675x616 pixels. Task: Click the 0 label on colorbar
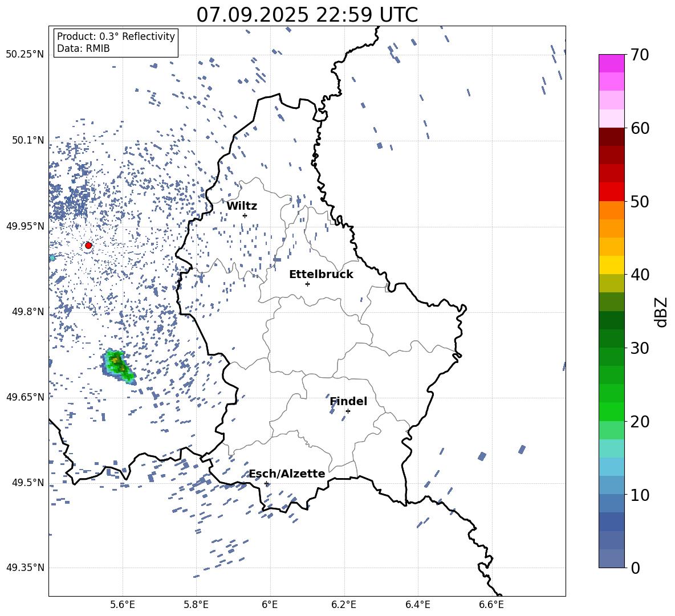tap(635, 568)
